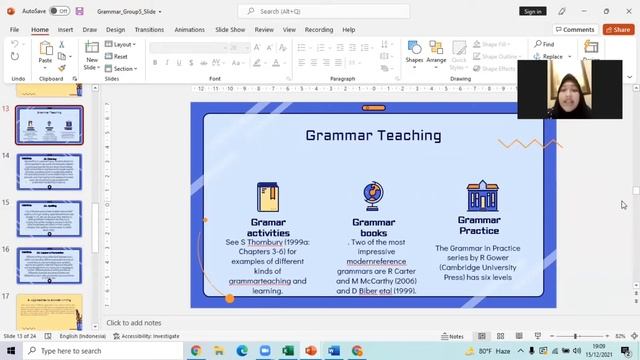Align text left
This screenshot has width=640, height=360.
pyautogui.click(x=302, y=62)
